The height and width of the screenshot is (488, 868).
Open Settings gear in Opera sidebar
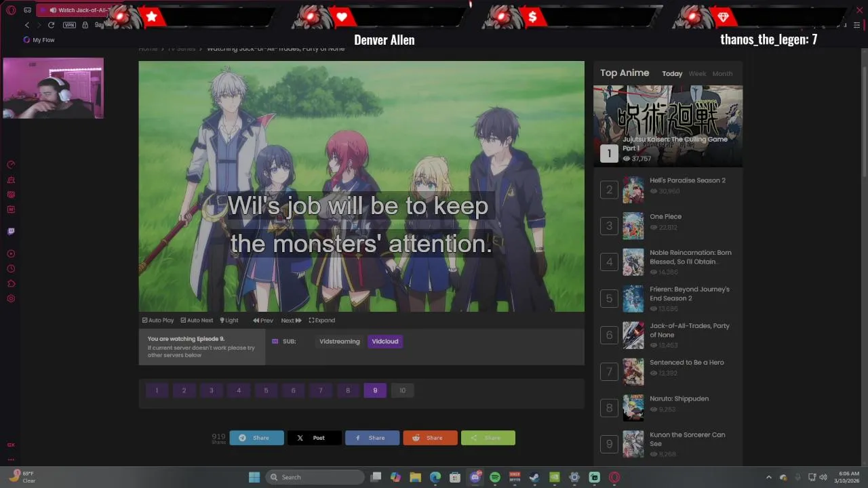[11, 298]
